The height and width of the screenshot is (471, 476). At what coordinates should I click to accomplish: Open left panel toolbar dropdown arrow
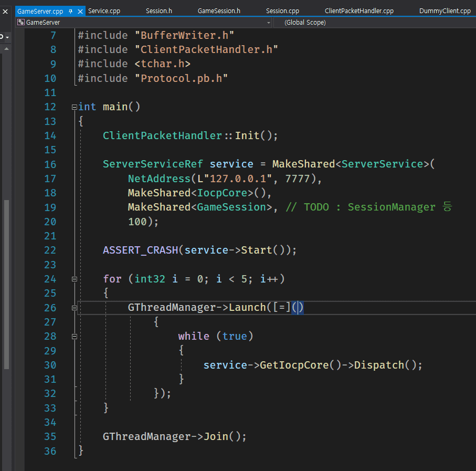click(7, 37)
